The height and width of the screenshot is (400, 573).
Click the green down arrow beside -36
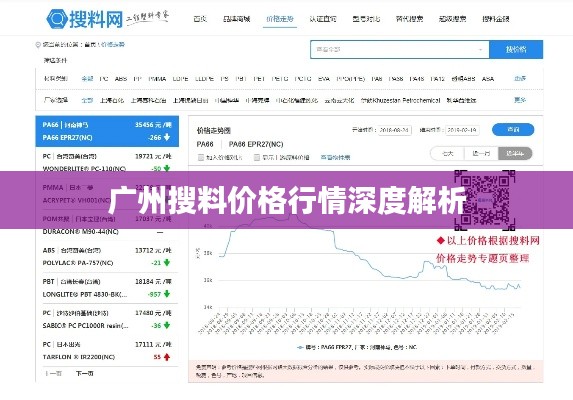point(167,325)
